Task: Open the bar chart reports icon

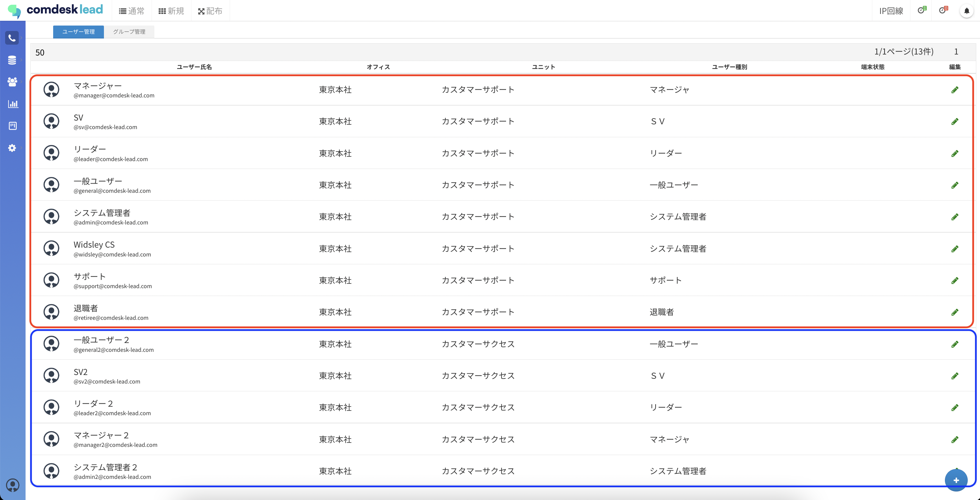Action: tap(13, 104)
